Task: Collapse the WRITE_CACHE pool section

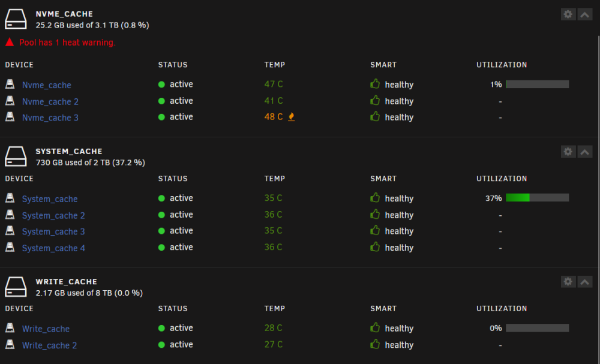Action: 584,282
